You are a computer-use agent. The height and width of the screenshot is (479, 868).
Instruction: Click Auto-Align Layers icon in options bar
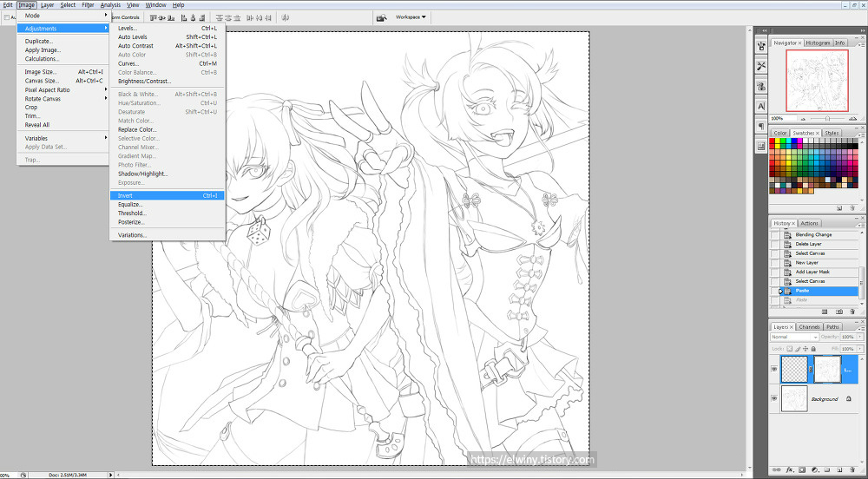coord(286,17)
